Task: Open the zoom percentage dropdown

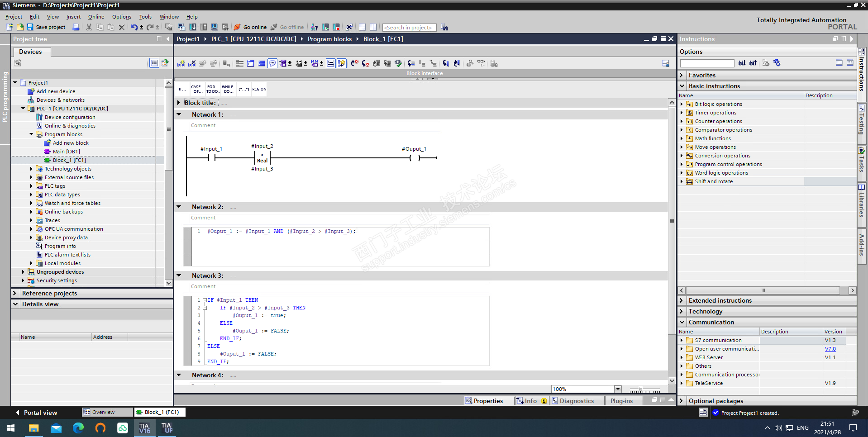Action: click(618, 389)
